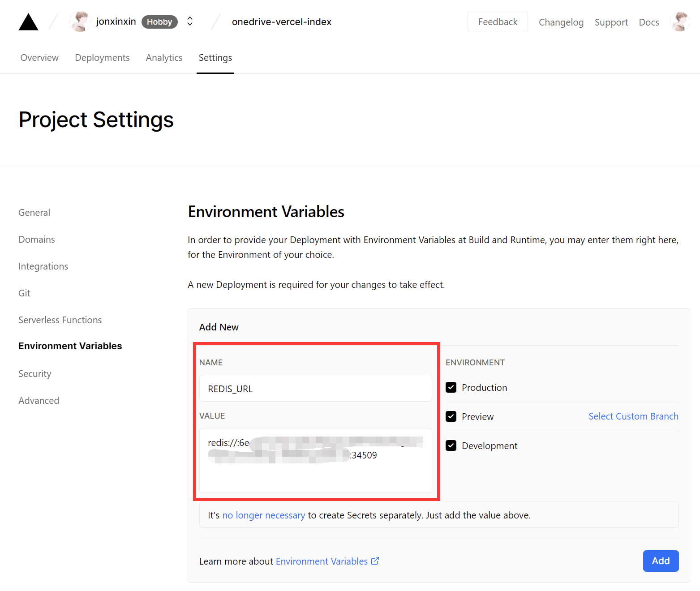Image resolution: width=700 pixels, height=591 pixels.
Task: Switch to the Deployments tab
Action: (x=102, y=58)
